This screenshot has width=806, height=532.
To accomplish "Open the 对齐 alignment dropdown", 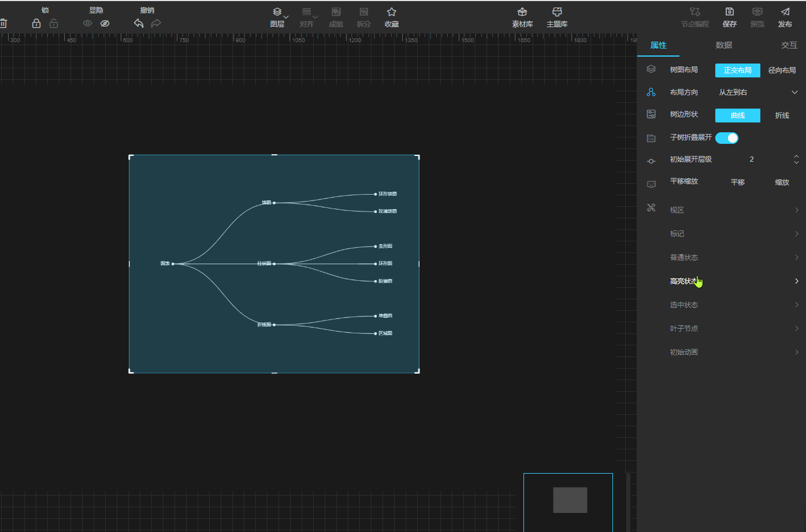I will [x=307, y=17].
